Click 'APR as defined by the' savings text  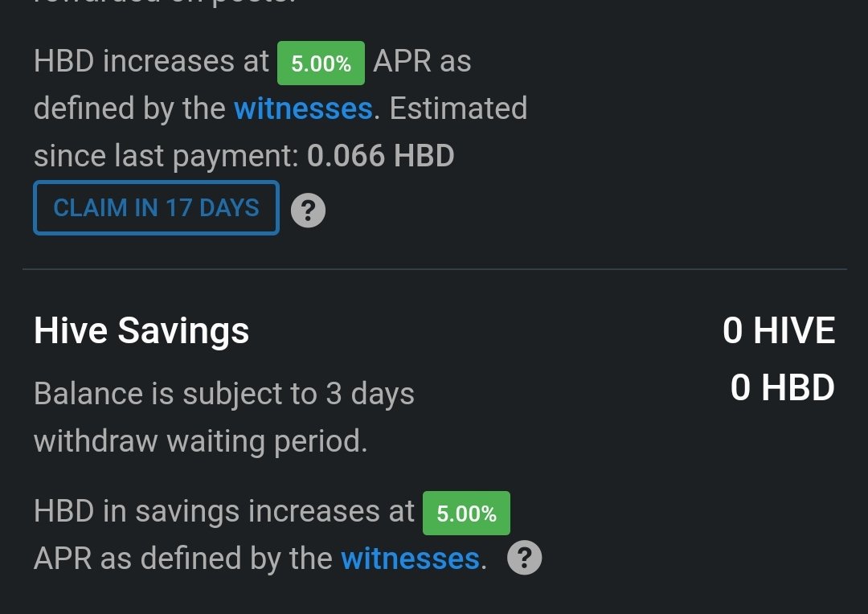point(183,559)
